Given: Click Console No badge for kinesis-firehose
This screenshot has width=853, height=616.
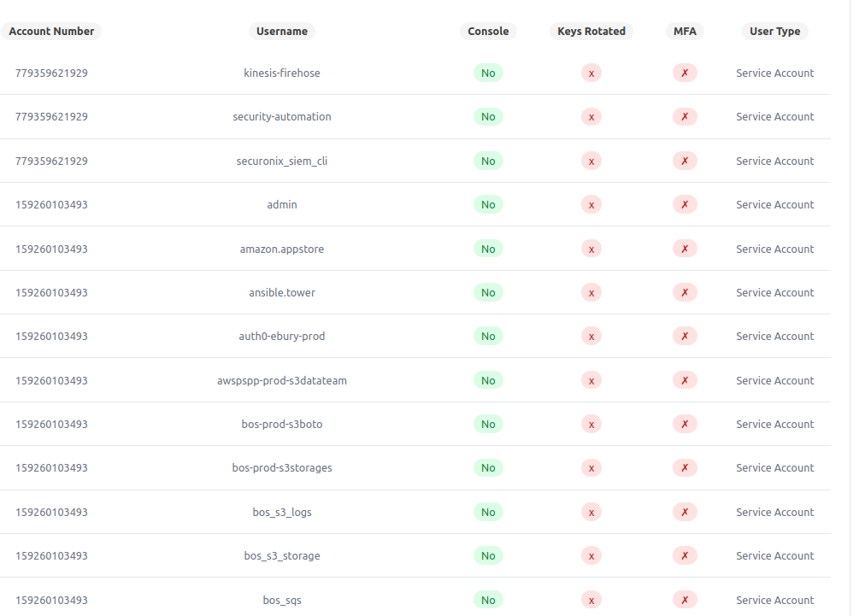Looking at the screenshot, I should 488,73.
